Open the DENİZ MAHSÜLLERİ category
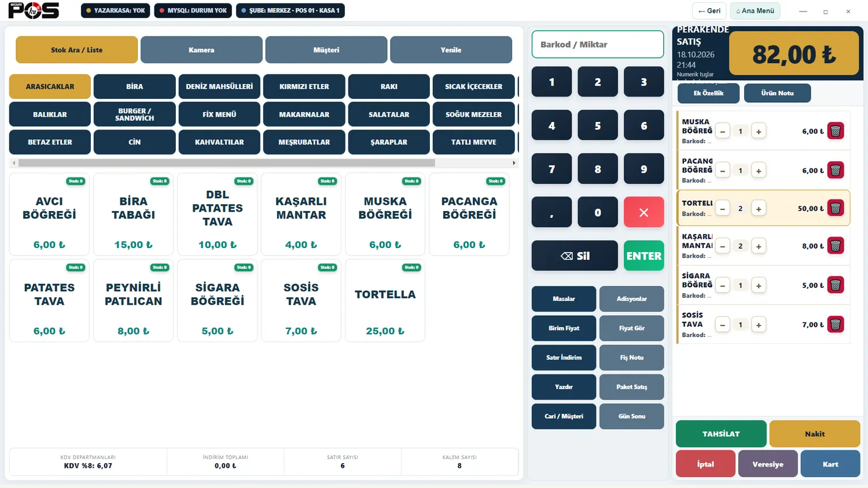 (x=219, y=87)
